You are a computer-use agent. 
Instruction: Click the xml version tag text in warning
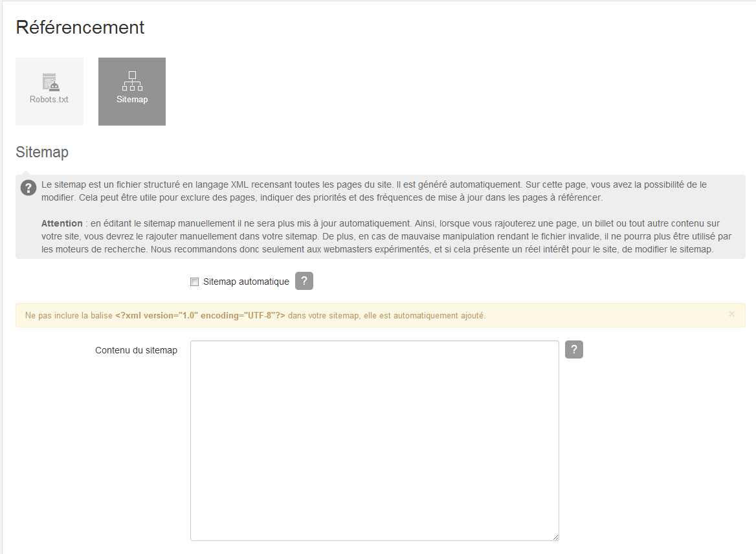tap(200, 315)
